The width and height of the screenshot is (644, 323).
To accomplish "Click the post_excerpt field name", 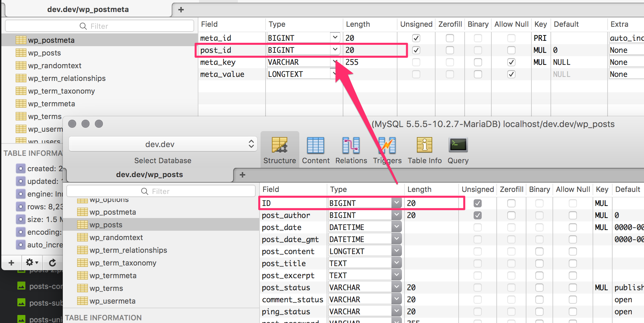I will [288, 276].
